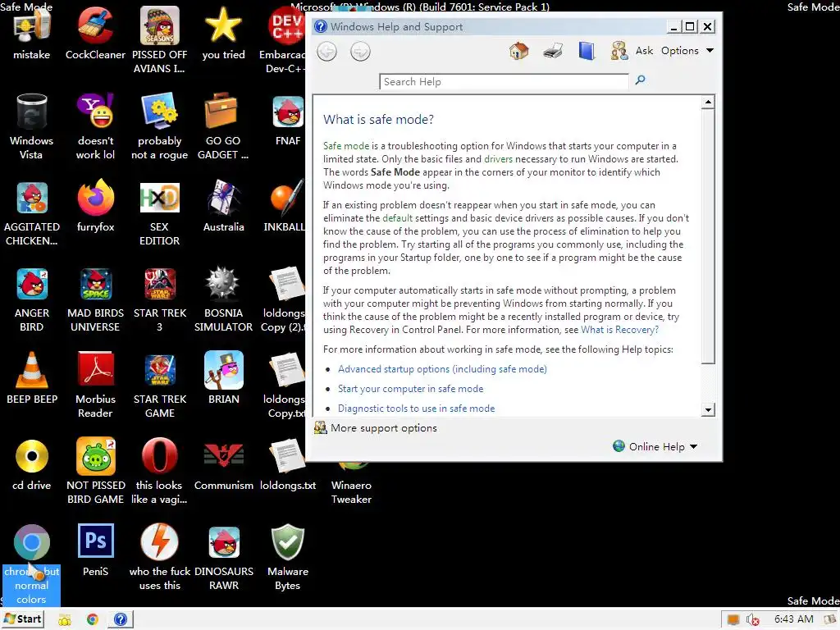Select the STAR TREK 3 icon
This screenshot has width=840, height=630.
coord(160,299)
